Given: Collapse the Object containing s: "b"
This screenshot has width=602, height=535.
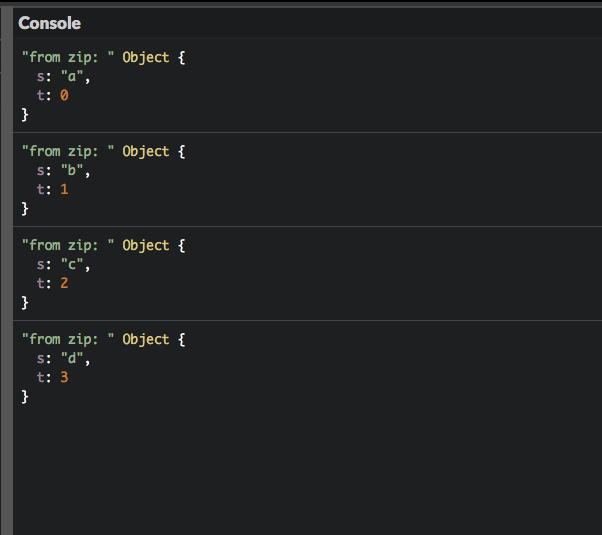Looking at the screenshot, I should 145,151.
